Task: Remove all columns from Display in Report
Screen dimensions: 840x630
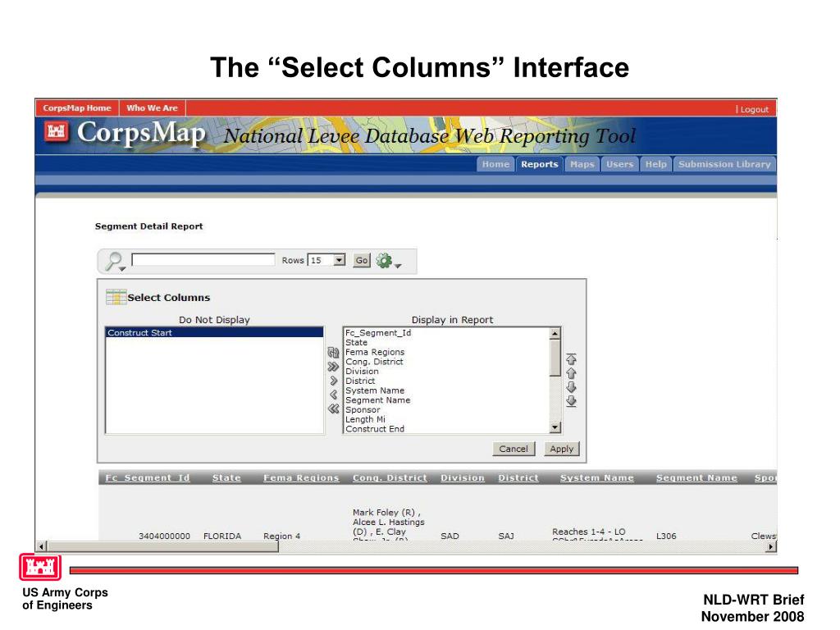Action: pos(333,409)
